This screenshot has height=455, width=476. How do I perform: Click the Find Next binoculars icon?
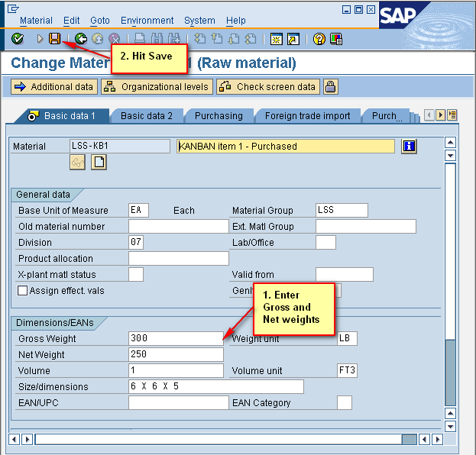(174, 39)
